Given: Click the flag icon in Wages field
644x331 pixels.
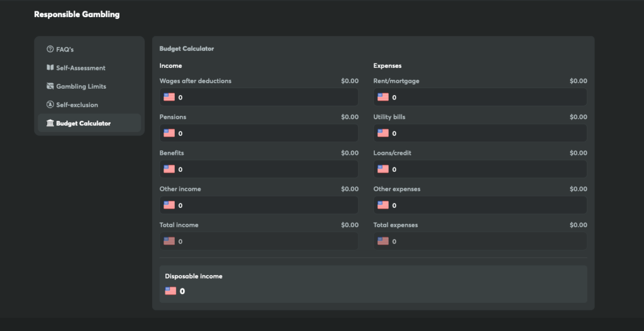Looking at the screenshot, I should pos(169,97).
